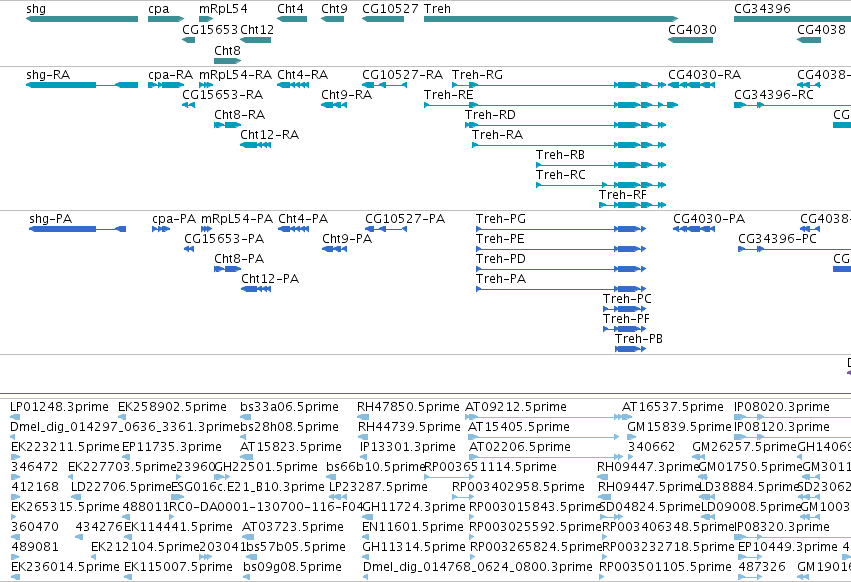Open the Treh-PA protein label
Screen dimensions: 851x582
[x=500, y=280]
